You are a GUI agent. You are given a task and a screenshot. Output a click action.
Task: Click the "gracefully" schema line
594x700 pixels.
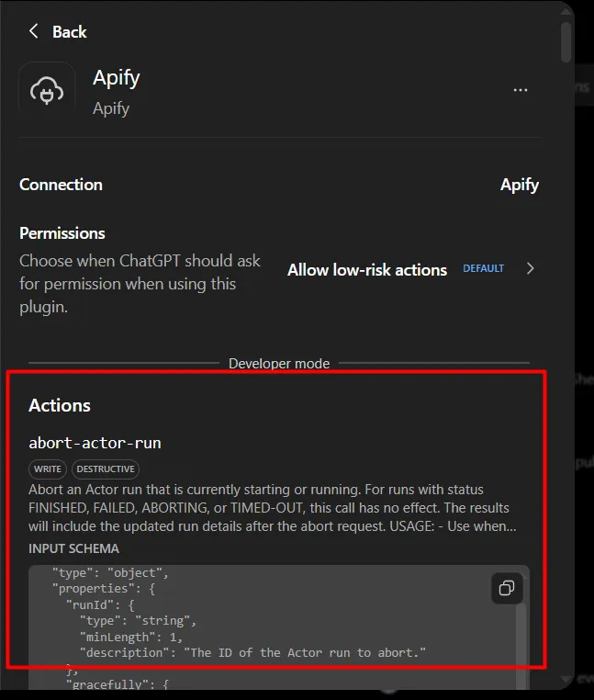pos(117,684)
